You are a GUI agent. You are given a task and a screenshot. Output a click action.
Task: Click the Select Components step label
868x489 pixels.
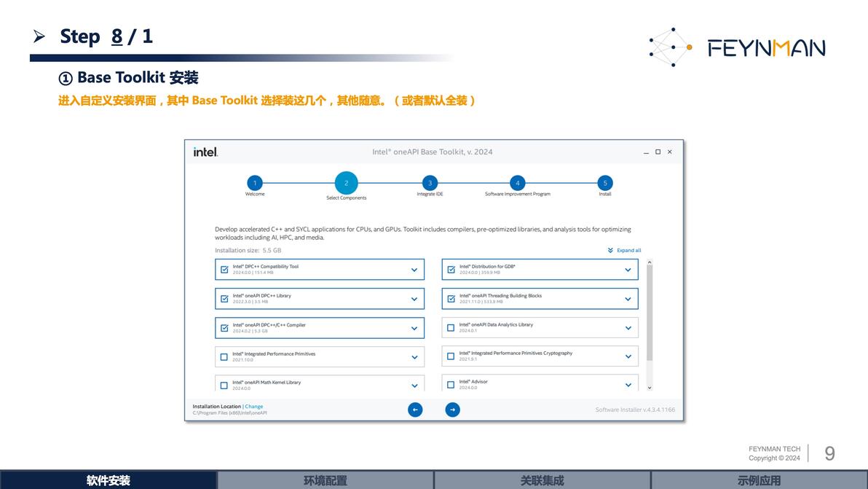coord(346,197)
